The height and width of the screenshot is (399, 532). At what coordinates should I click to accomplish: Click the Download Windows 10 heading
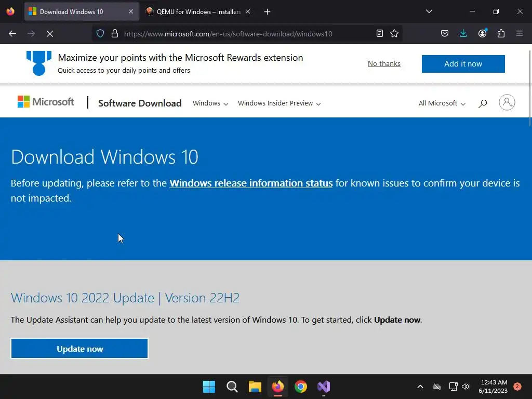click(x=104, y=157)
